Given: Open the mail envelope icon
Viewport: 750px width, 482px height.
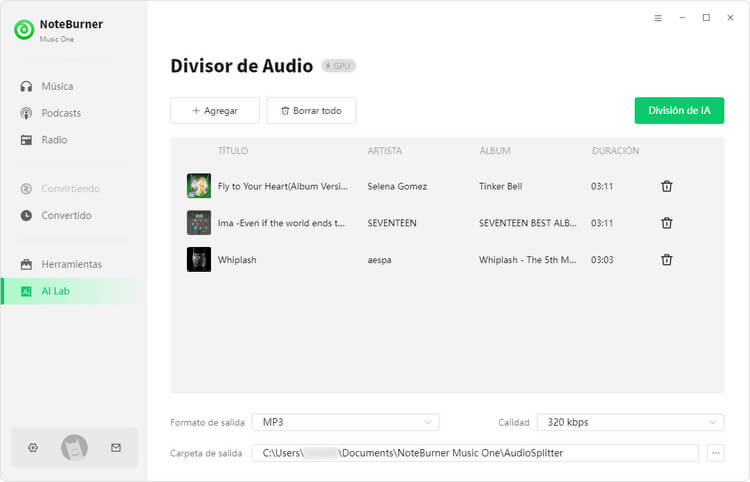Looking at the screenshot, I should [116, 448].
